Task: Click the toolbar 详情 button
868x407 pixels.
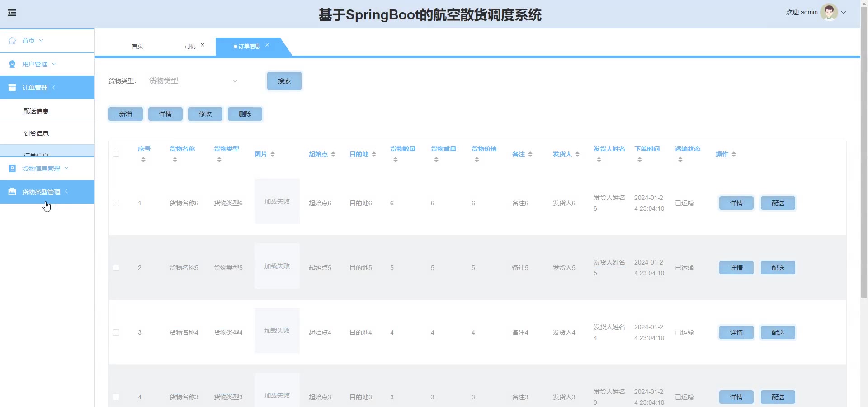Action: click(x=165, y=114)
